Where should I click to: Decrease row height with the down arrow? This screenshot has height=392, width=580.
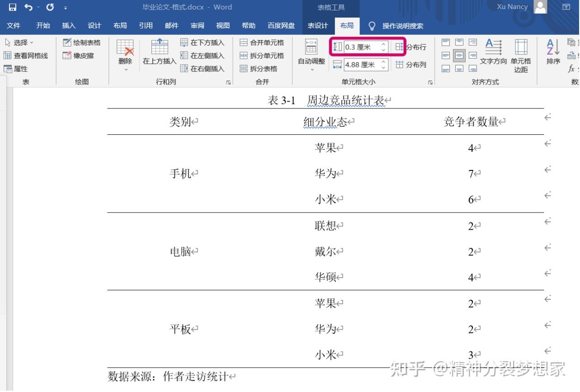point(383,50)
